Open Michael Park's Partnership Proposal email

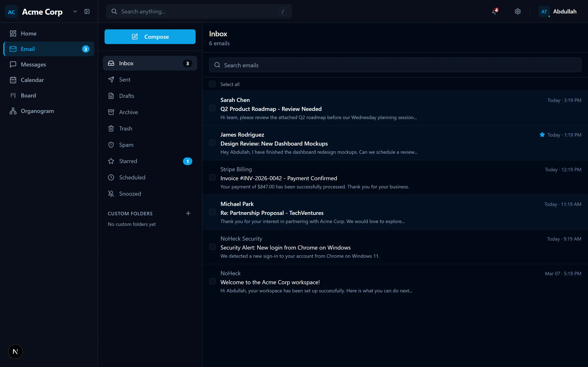coord(272,213)
